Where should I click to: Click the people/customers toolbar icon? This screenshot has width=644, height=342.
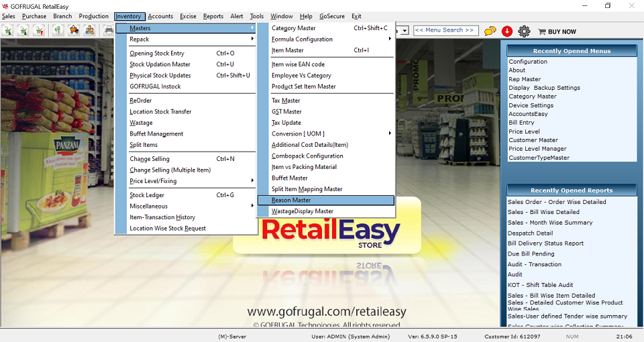click(x=89, y=30)
